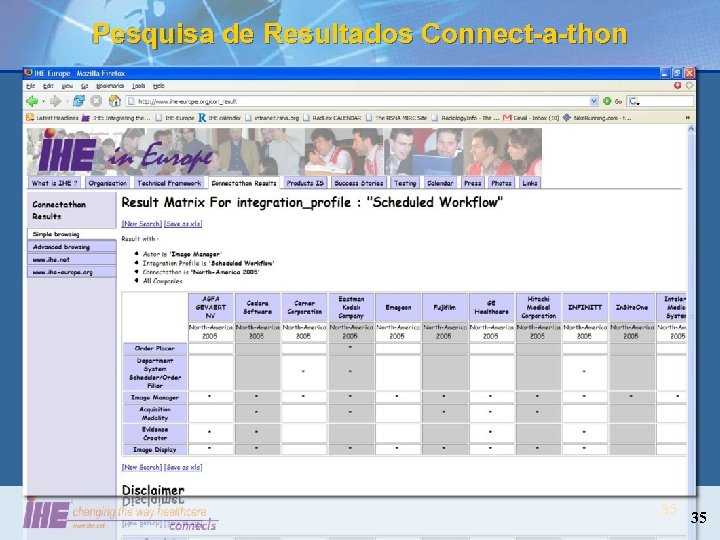Viewport: 720px width, 540px height.
Task: Open the NikeRunning.com bookmark
Action: point(597,118)
